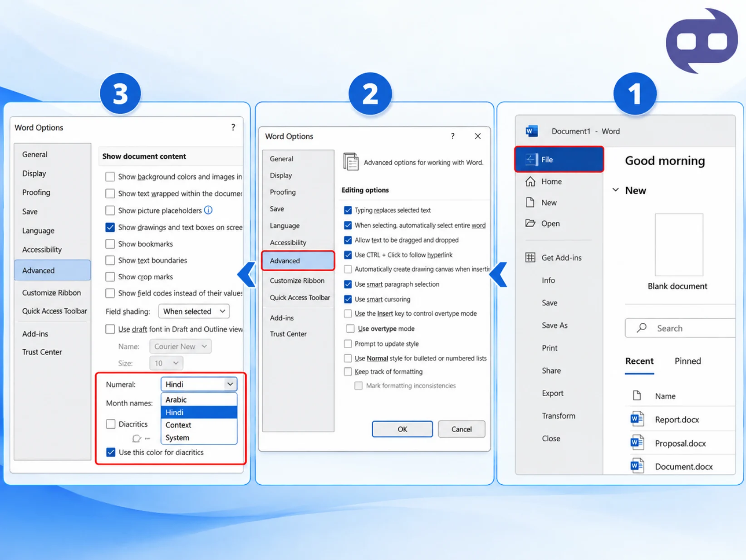Screen dimensions: 746x560
Task: Check Prompt to update style
Action: [348, 343]
